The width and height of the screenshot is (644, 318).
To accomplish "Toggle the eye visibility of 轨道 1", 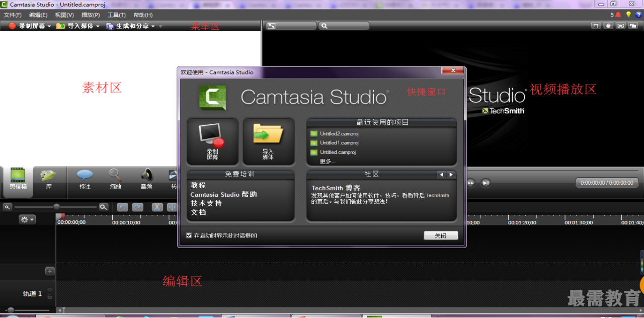I will click(49, 290).
